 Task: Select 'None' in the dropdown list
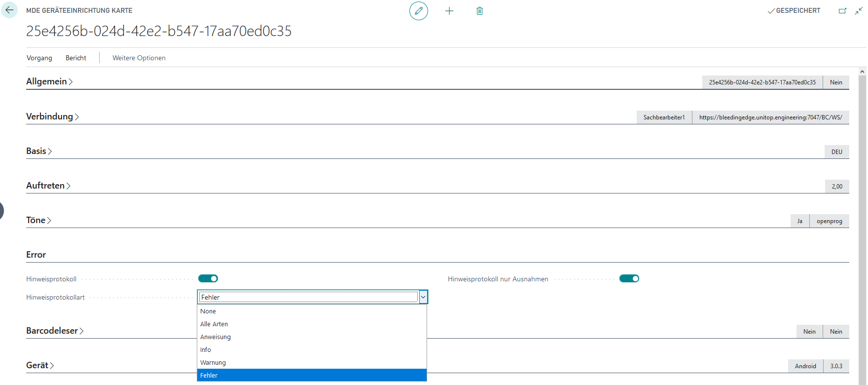click(x=208, y=311)
